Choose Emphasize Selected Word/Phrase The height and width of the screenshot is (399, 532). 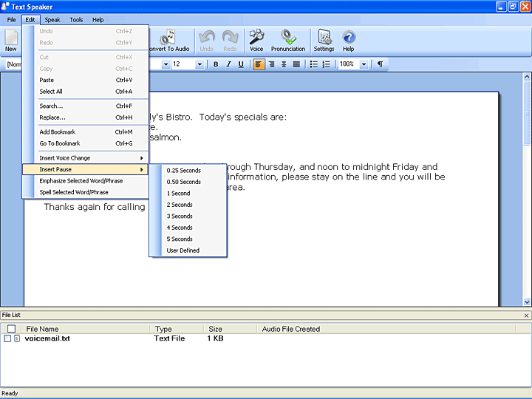[x=85, y=181]
